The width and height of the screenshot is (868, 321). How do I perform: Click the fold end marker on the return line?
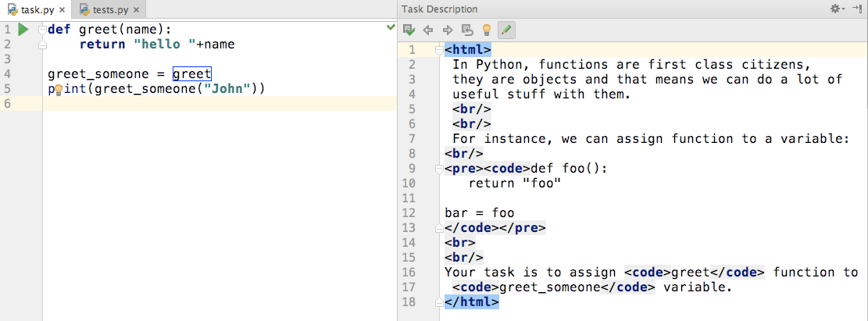click(x=42, y=45)
